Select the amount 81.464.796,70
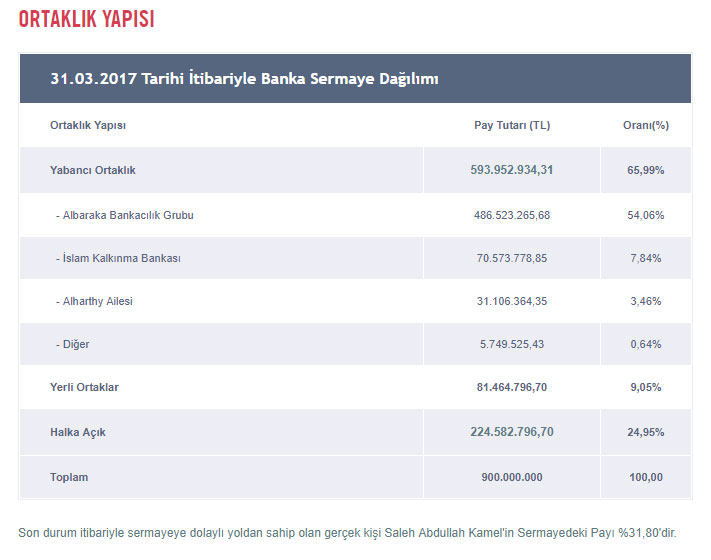This screenshot has width=711, height=560. (x=512, y=387)
